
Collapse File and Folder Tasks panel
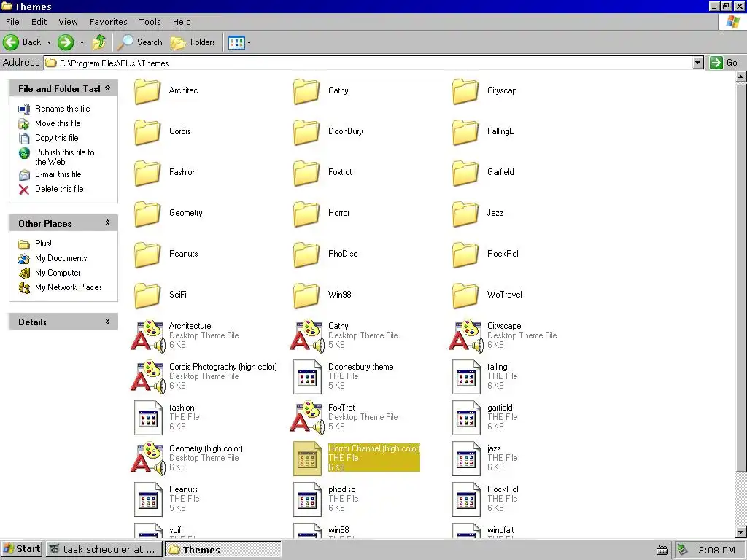coord(108,88)
